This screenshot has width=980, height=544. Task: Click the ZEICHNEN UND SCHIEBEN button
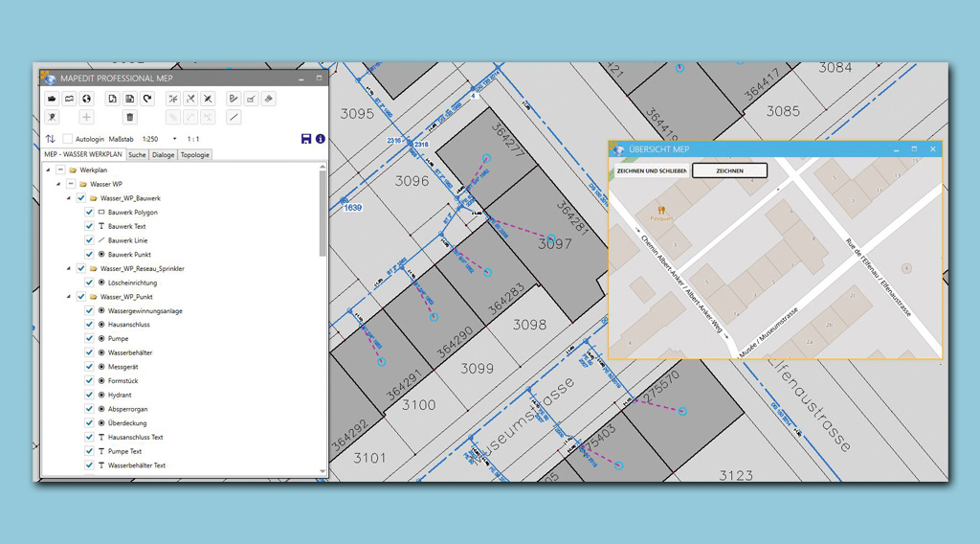click(x=652, y=170)
